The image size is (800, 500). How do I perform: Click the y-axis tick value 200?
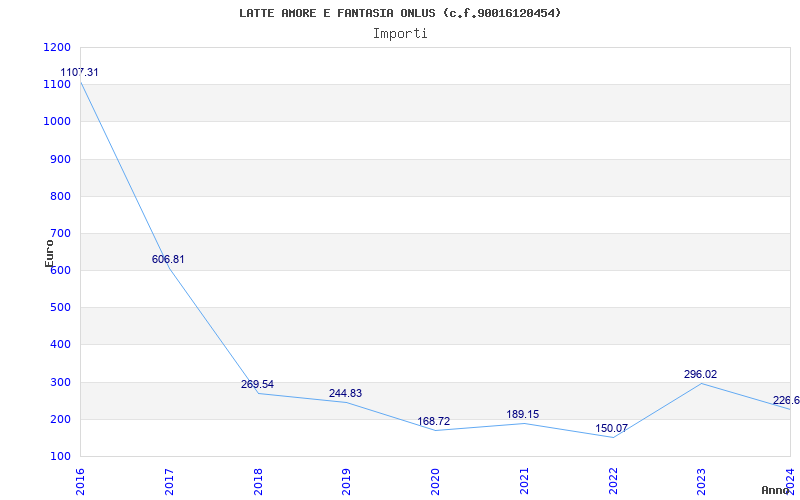pos(61,419)
